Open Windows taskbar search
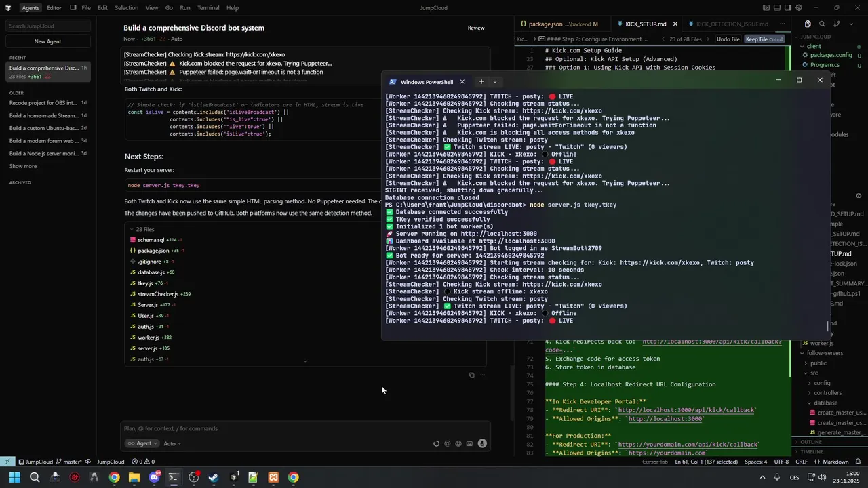Screen dimensions: 868x488 pyautogui.click(x=35, y=478)
